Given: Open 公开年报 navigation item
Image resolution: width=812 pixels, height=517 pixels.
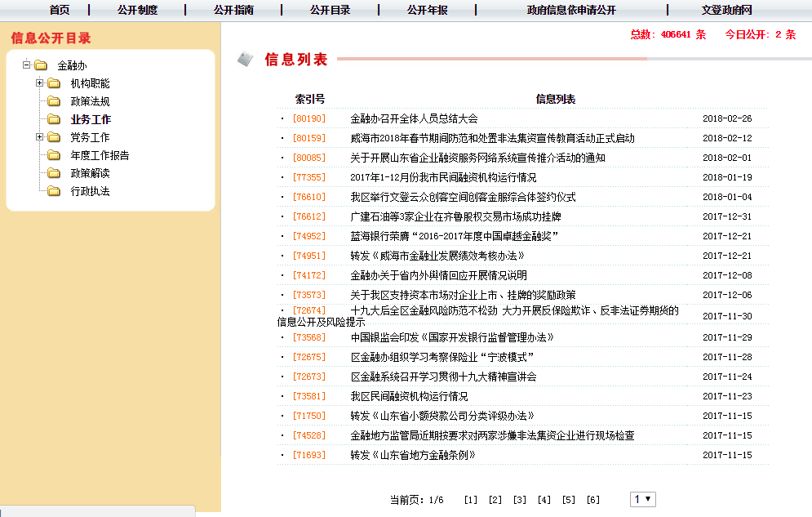Looking at the screenshot, I should coord(428,10).
